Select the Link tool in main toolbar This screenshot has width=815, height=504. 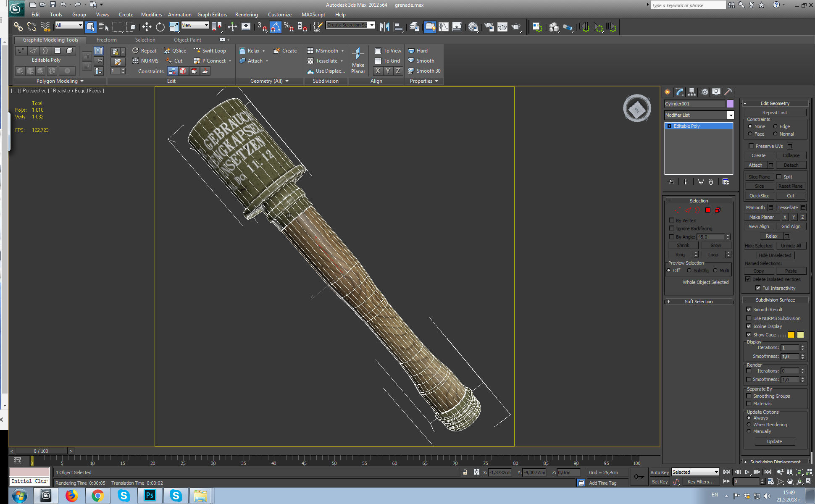[x=18, y=27]
